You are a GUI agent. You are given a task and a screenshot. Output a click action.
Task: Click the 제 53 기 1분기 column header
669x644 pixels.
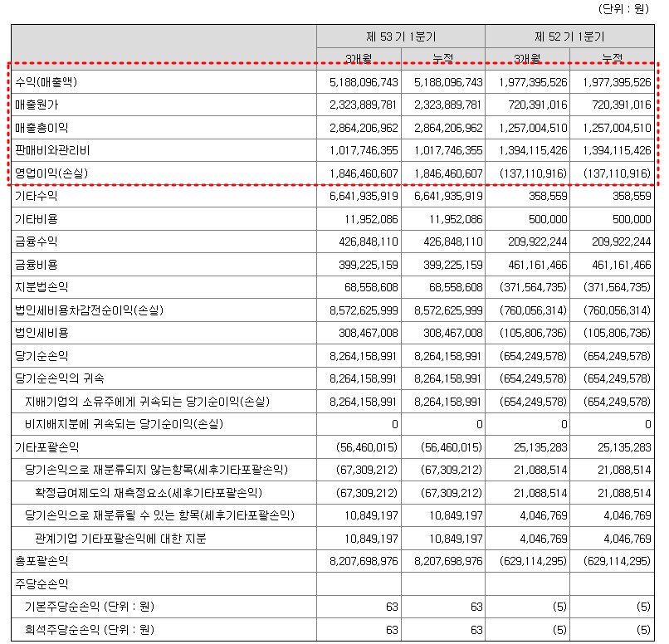click(x=399, y=37)
